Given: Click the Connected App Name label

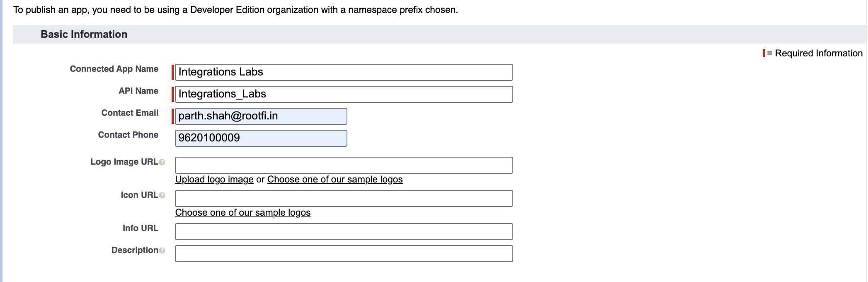Looking at the screenshot, I should coord(114,69).
